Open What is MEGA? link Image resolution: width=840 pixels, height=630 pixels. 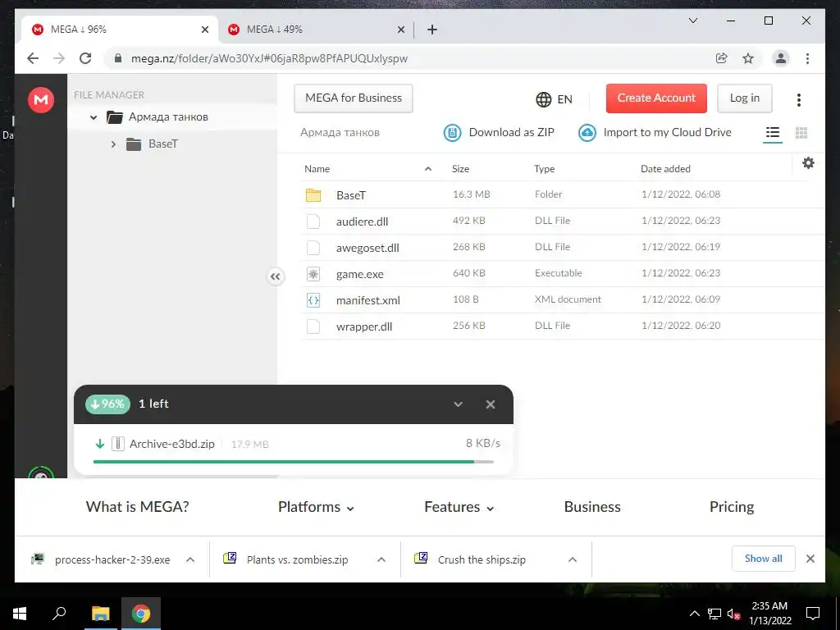(x=137, y=507)
